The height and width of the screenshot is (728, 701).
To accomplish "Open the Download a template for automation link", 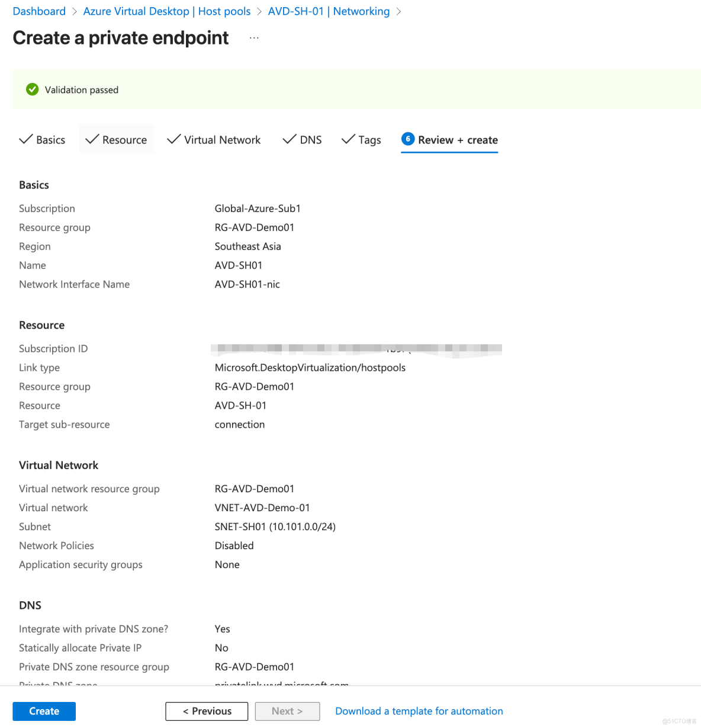I will 419,711.
